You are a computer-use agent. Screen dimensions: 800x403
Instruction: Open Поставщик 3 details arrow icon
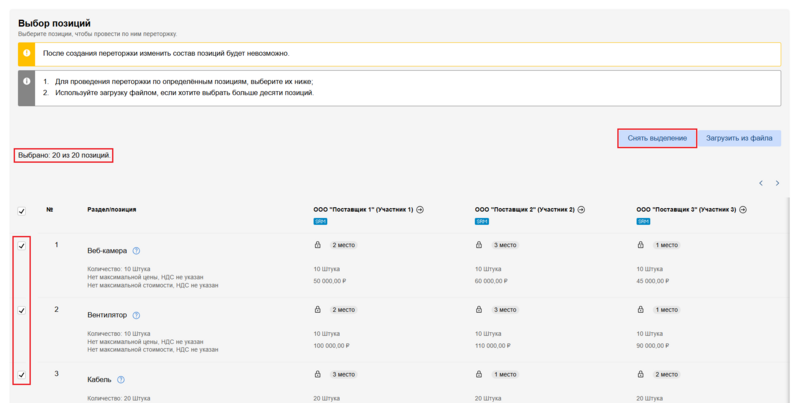coord(743,210)
